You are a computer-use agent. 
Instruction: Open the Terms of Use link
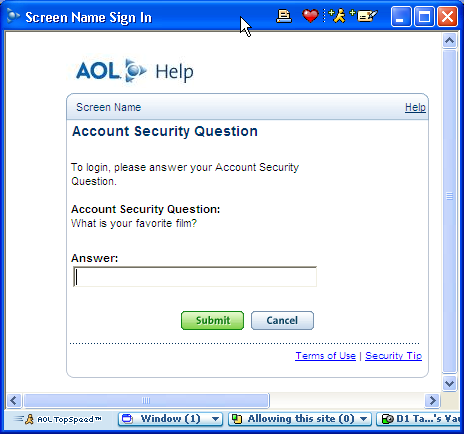coord(325,356)
